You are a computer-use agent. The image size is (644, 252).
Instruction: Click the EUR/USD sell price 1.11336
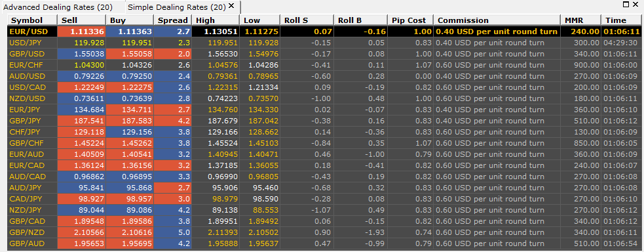(81, 31)
